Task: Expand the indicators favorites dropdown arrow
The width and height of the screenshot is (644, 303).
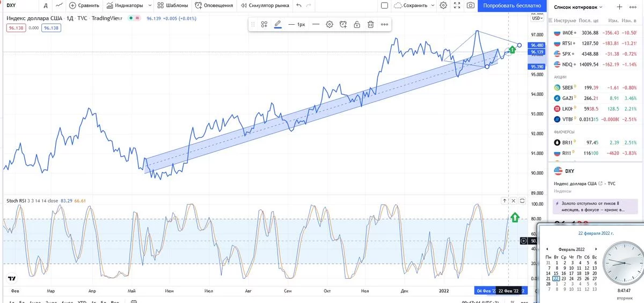Action: point(149,5)
